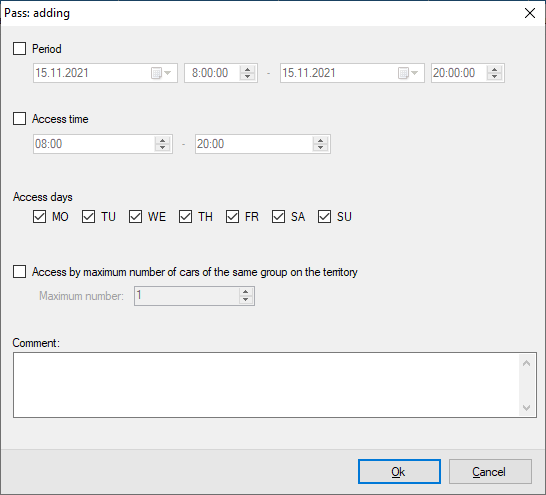Image resolution: width=546 pixels, height=495 pixels.
Task: Open the start date calendar picker
Action: point(161,73)
